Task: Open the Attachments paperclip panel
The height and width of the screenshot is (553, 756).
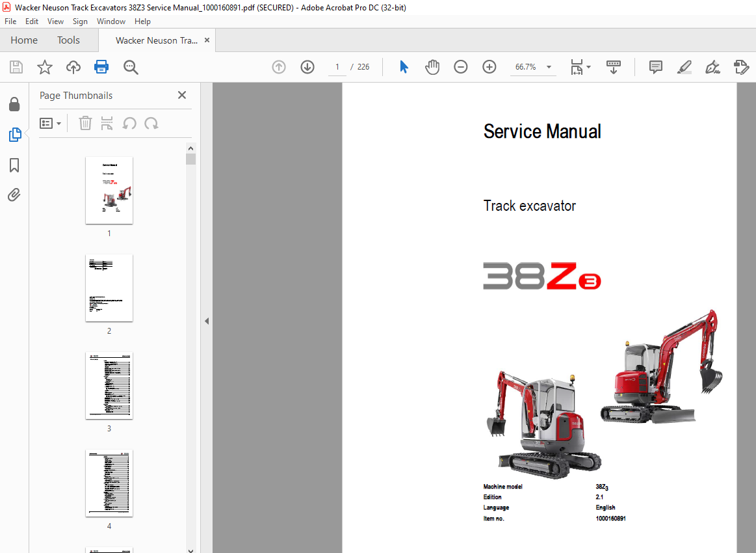Action: [14, 195]
